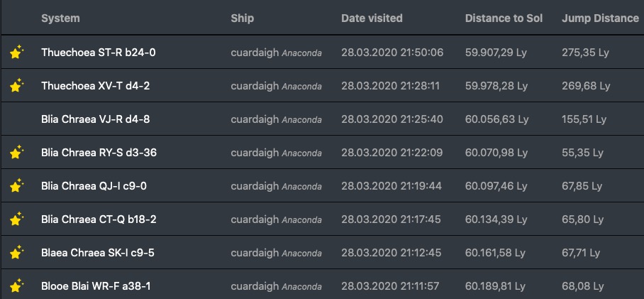Click star icon for Thuechoea XV-T d4-2
Screen dimensions: 644x299
16,85
